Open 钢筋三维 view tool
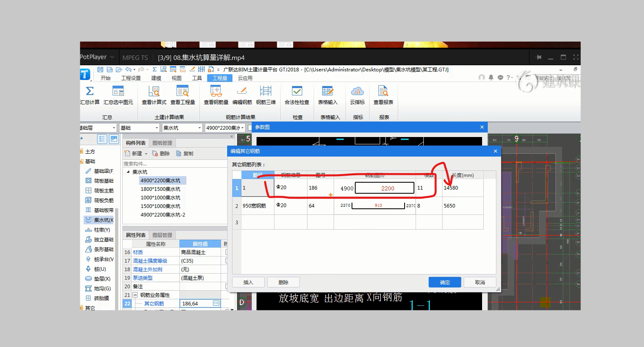The width and height of the screenshot is (644, 347). tap(266, 95)
